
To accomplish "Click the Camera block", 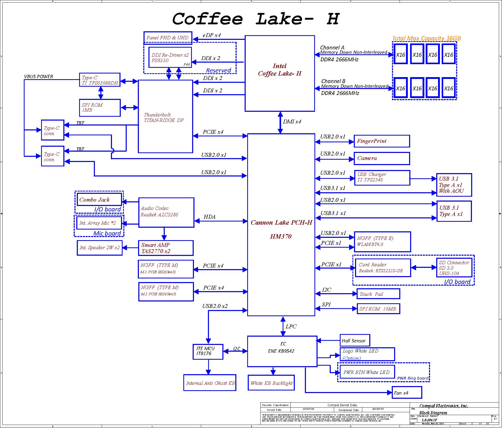I will 381,158.
